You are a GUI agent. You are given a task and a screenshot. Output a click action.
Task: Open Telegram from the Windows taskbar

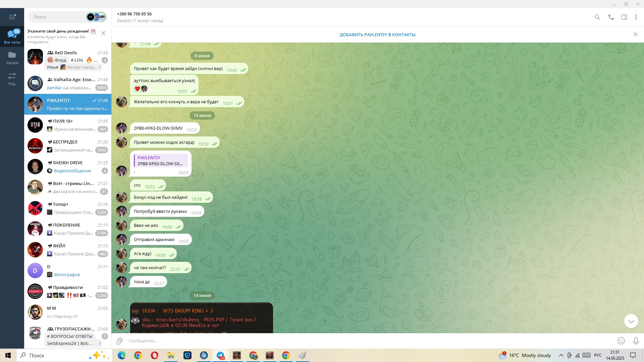pos(220,355)
